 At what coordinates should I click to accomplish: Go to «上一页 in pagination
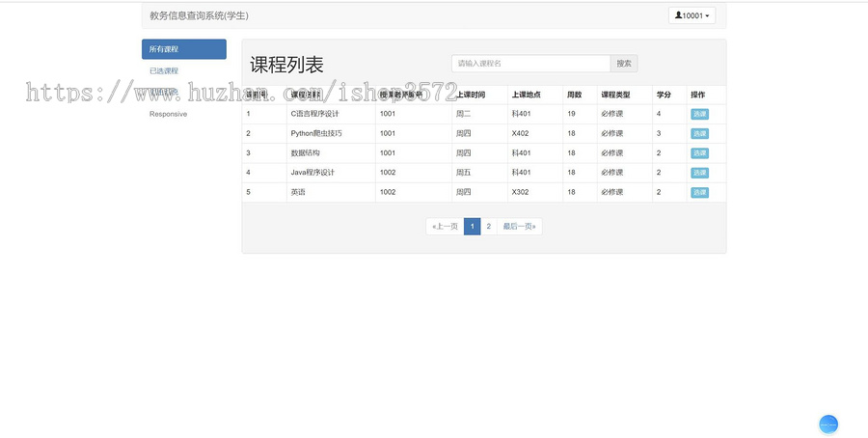coord(445,226)
